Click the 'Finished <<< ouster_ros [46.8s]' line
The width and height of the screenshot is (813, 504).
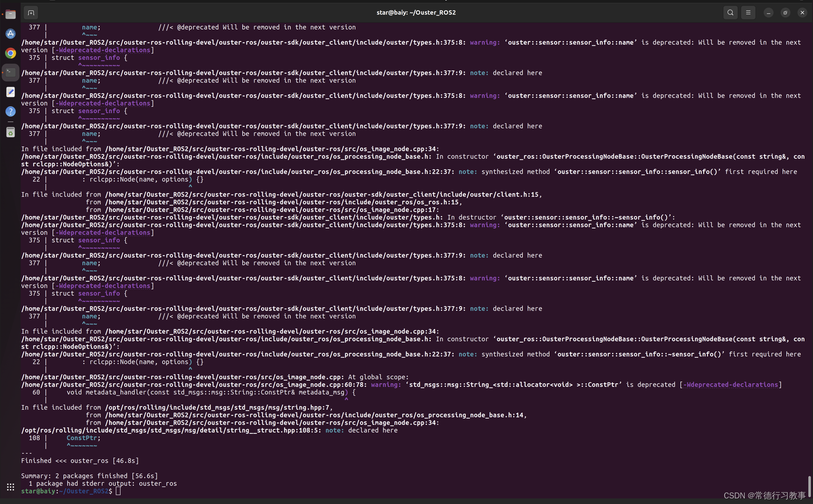pyautogui.click(x=80, y=461)
